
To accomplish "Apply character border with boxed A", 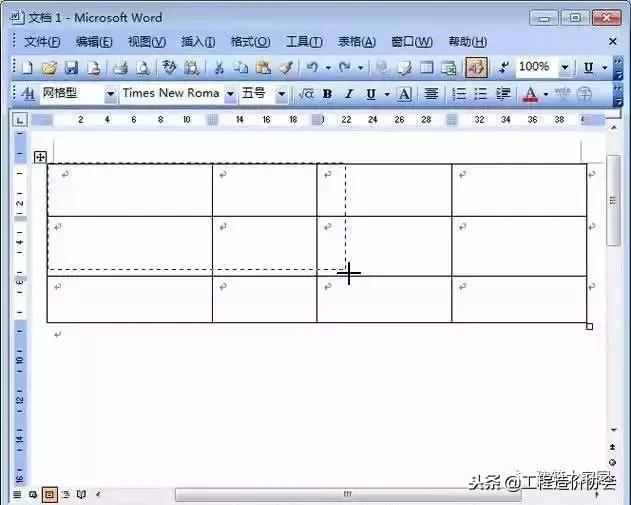I will click(x=404, y=94).
